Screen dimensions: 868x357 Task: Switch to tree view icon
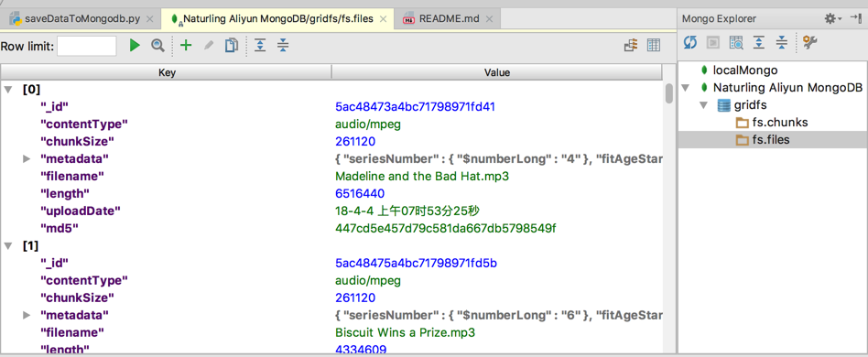tap(632, 46)
